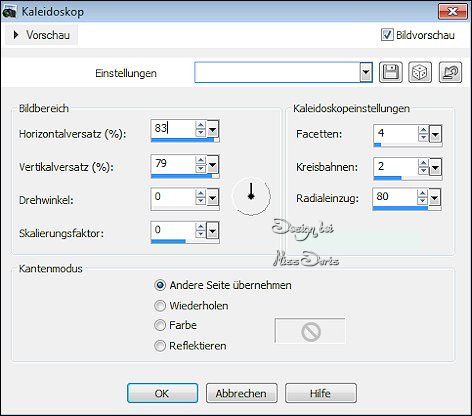Click the OK button
The image size is (472, 416).
pos(162,393)
